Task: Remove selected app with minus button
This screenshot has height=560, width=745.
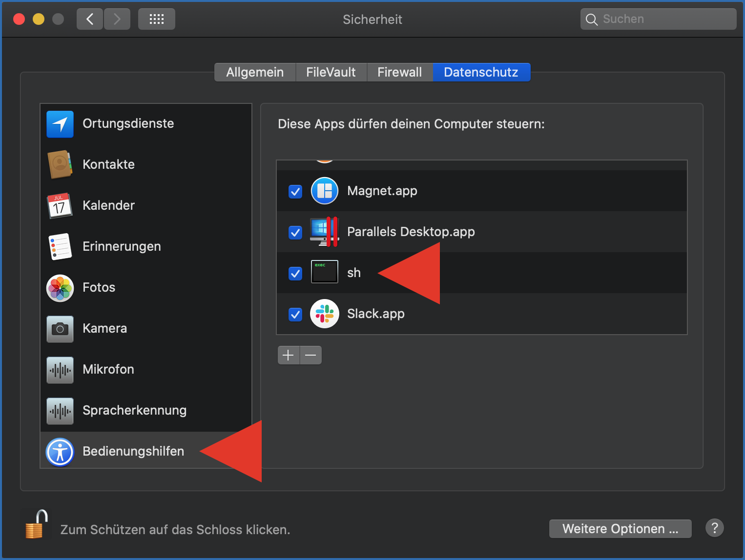Action: coord(310,355)
